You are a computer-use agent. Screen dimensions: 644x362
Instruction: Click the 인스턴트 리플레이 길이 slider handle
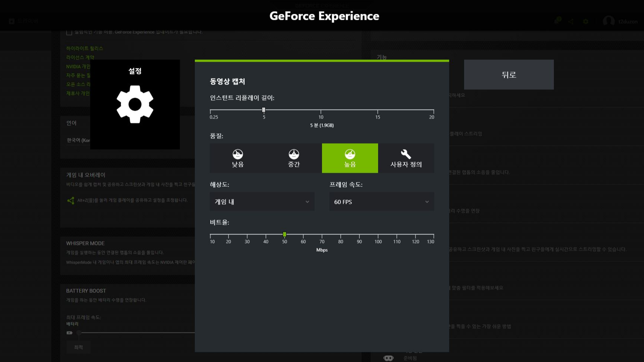point(264,110)
